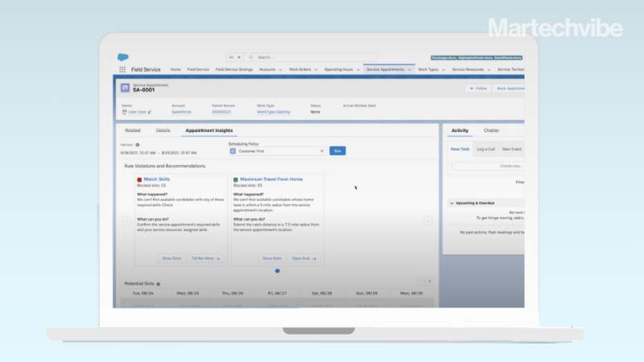The height and width of the screenshot is (362, 644).
Task: Select the New Event activity tab
Action: coord(512,149)
